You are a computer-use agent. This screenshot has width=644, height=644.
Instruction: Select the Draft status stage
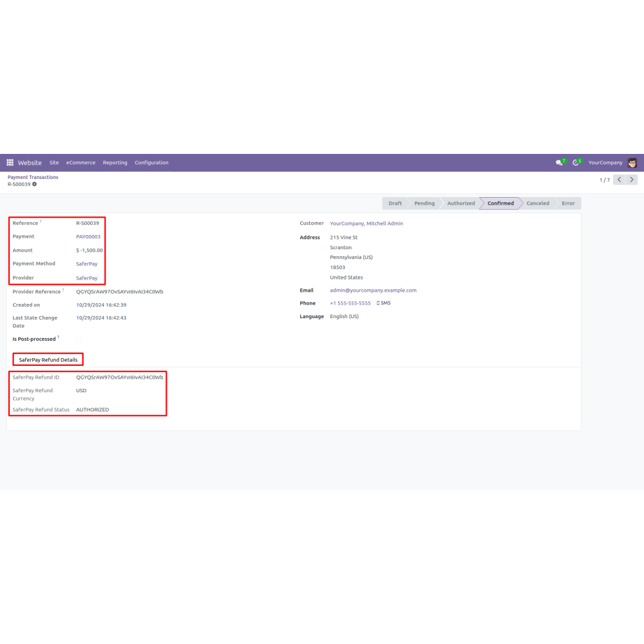395,204
